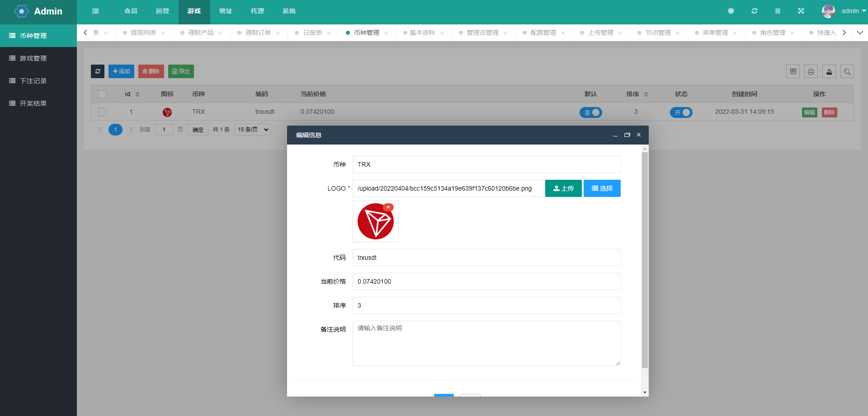Click the blue 选择 button
This screenshot has width=868, height=416.
pos(602,188)
